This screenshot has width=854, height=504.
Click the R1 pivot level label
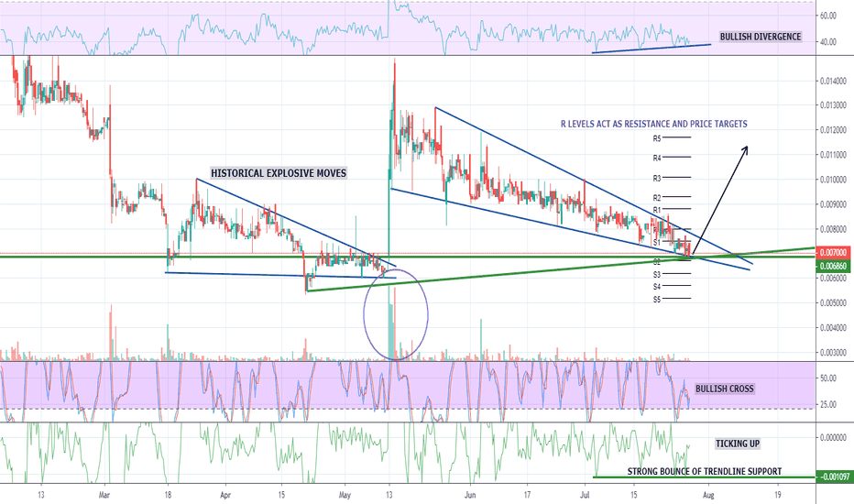point(657,210)
